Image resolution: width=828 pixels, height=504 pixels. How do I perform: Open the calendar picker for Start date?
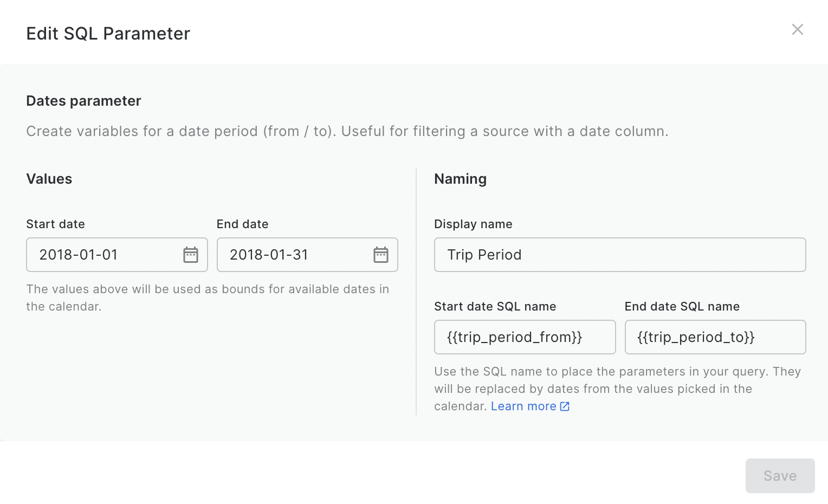coord(190,255)
